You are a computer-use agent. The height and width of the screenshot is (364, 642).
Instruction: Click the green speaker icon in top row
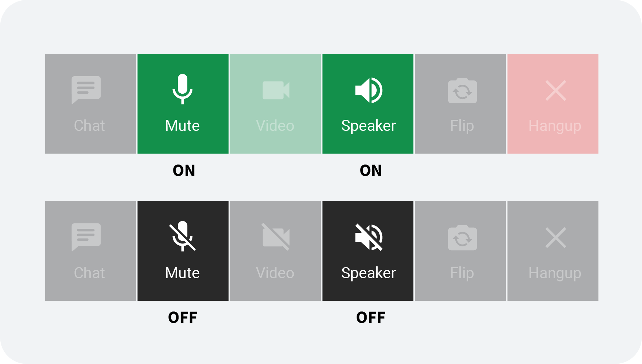368,90
